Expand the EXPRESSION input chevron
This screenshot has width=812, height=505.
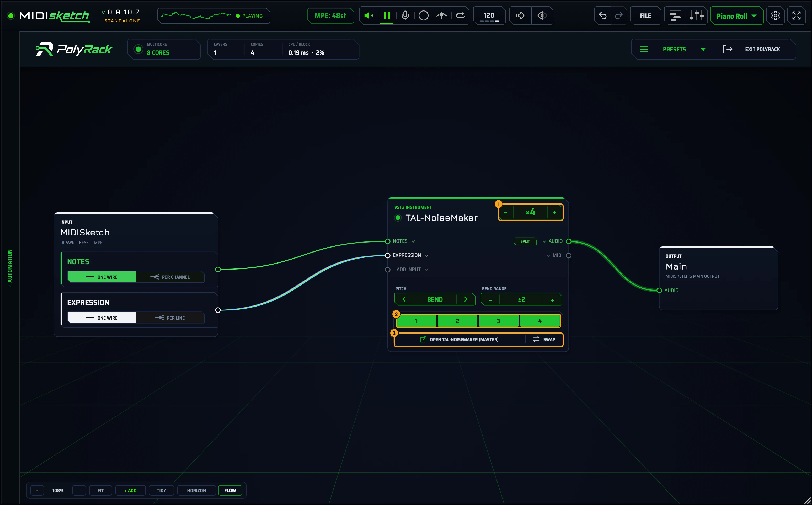point(426,255)
